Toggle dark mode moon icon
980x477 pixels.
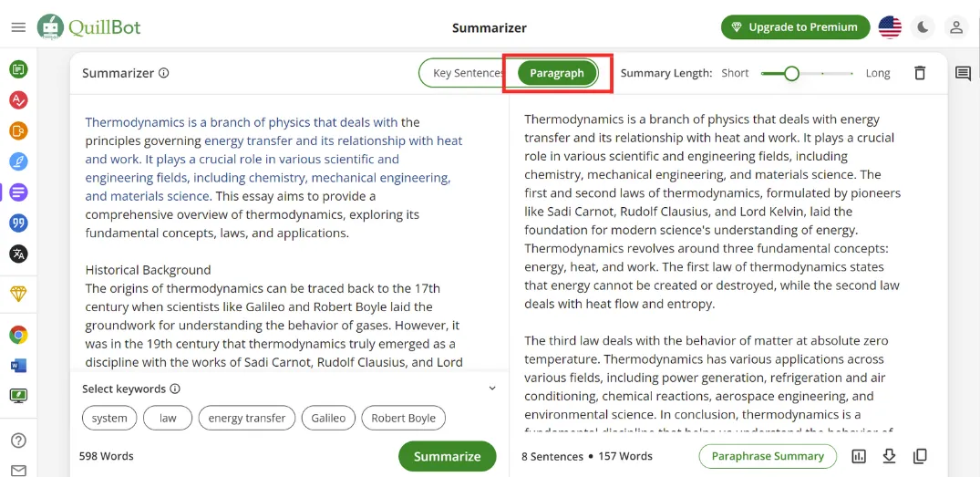coord(923,27)
